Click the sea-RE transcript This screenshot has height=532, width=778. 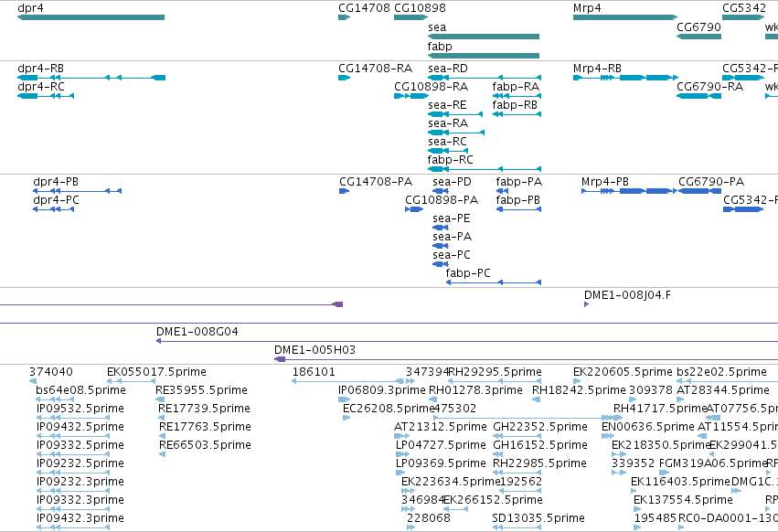(455, 114)
